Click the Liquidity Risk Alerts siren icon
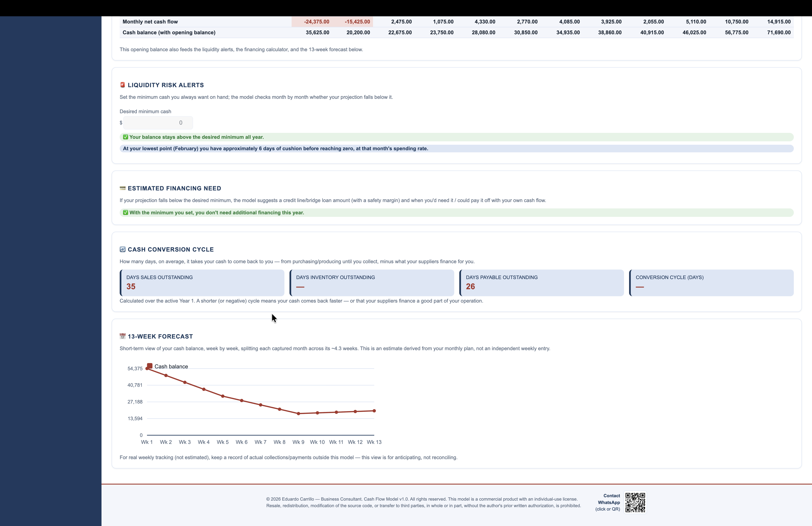The width and height of the screenshot is (812, 526). tap(122, 85)
